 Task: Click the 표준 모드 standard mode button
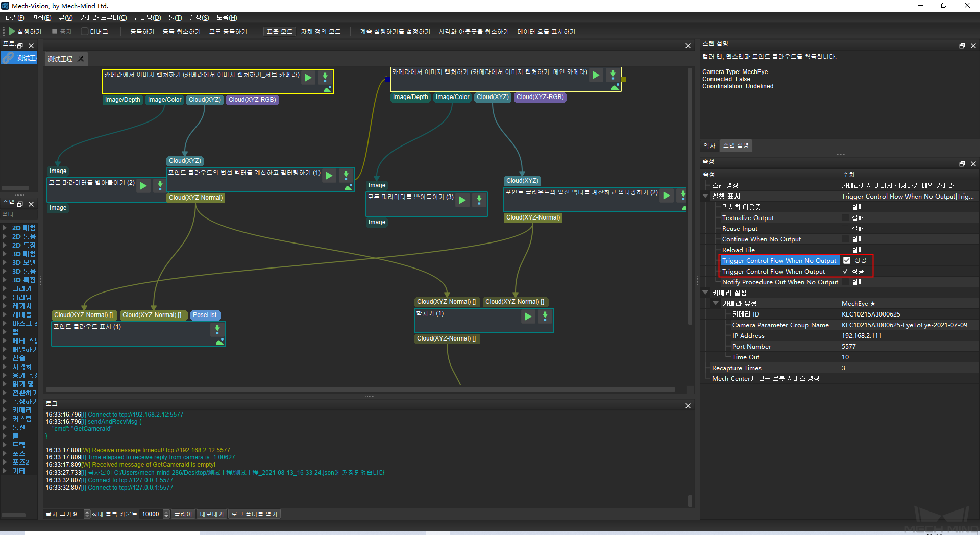280,31
